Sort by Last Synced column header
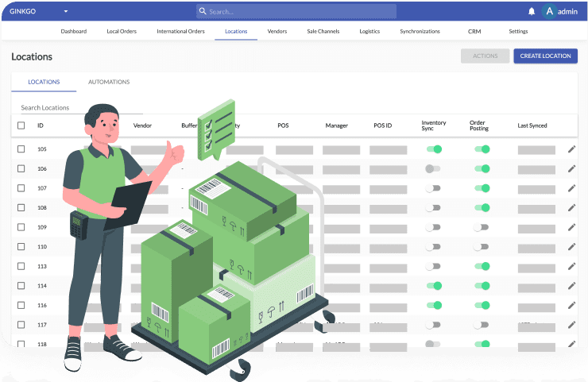 [x=532, y=125]
